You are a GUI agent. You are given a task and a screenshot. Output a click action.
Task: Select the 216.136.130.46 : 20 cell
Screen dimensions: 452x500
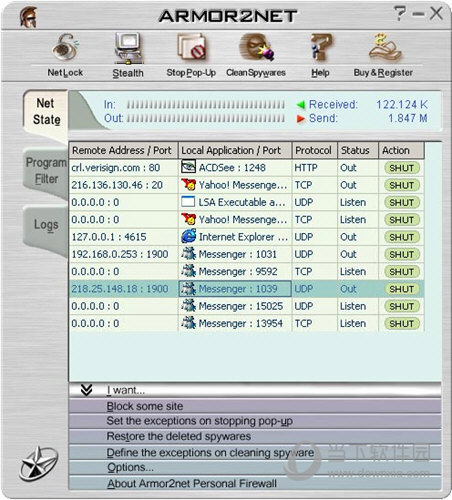click(124, 185)
